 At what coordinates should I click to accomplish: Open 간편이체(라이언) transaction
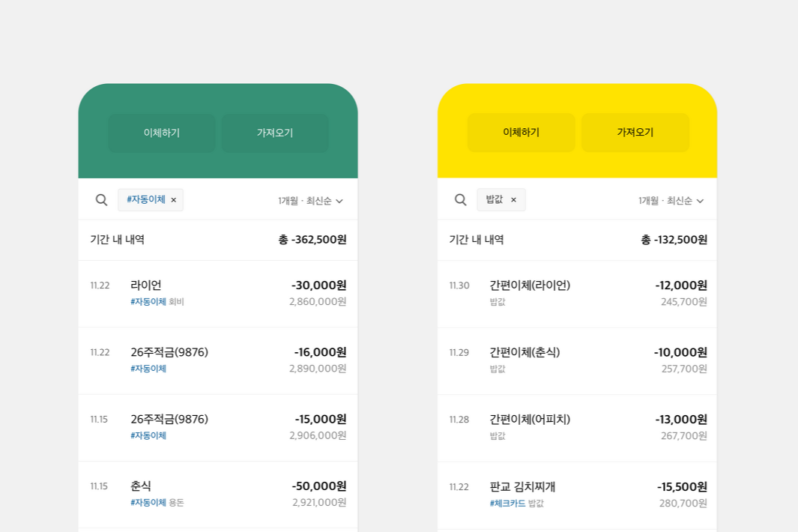[577, 294]
